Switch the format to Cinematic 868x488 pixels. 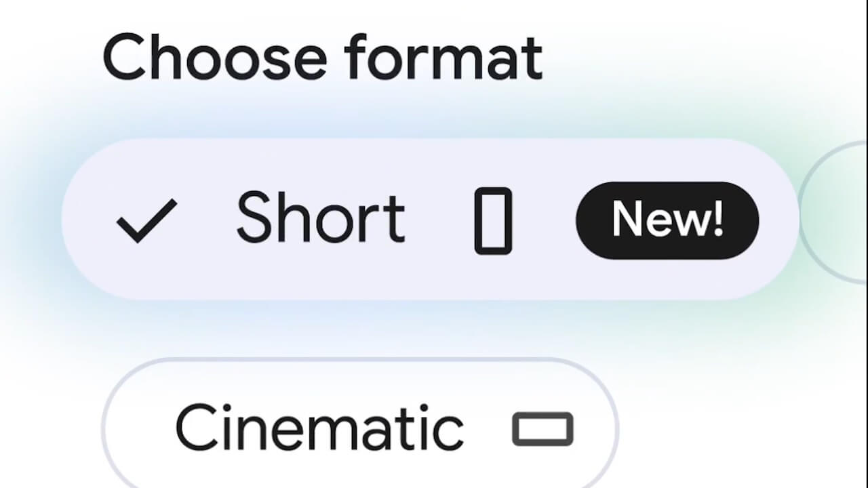pyautogui.click(x=360, y=426)
